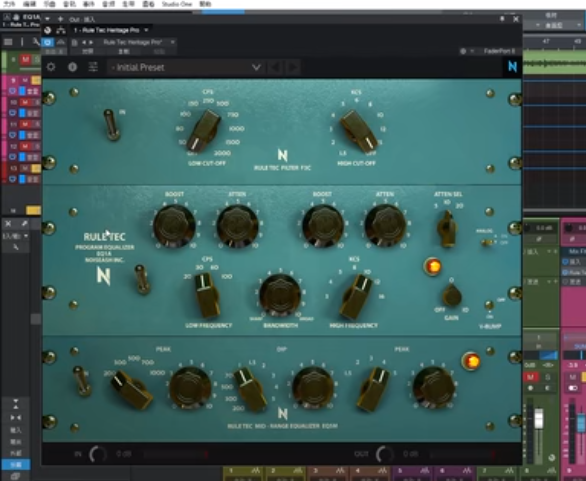Click the high ATTEN knob
The image size is (586, 481).
[385, 226]
